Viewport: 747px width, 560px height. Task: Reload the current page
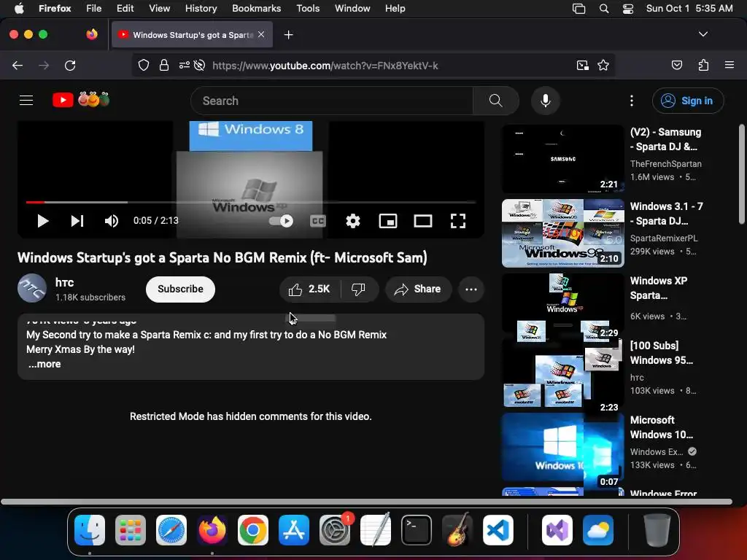tap(70, 66)
